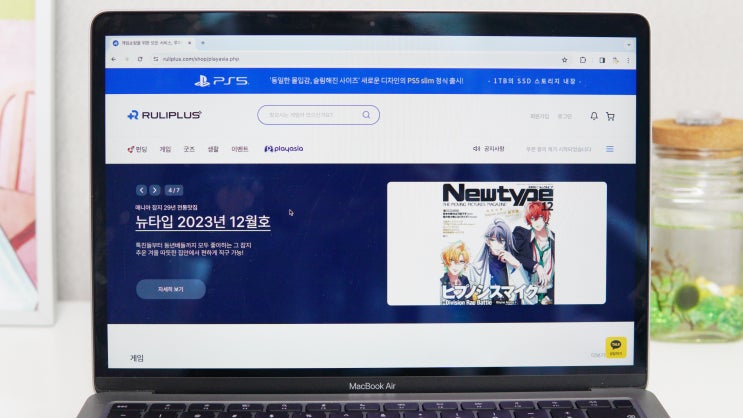Image resolution: width=743 pixels, height=418 pixels.
Task: Open the hamburger menu icon
Action: [610, 149]
